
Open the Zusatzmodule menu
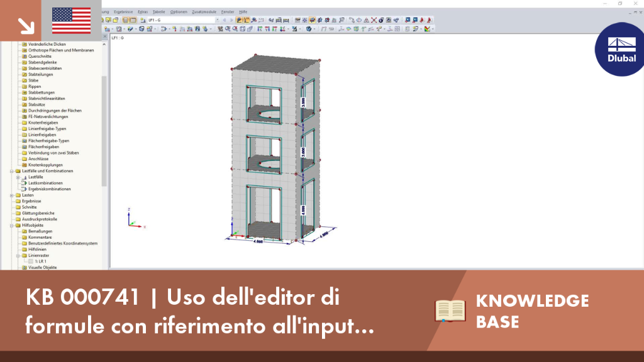204,12
